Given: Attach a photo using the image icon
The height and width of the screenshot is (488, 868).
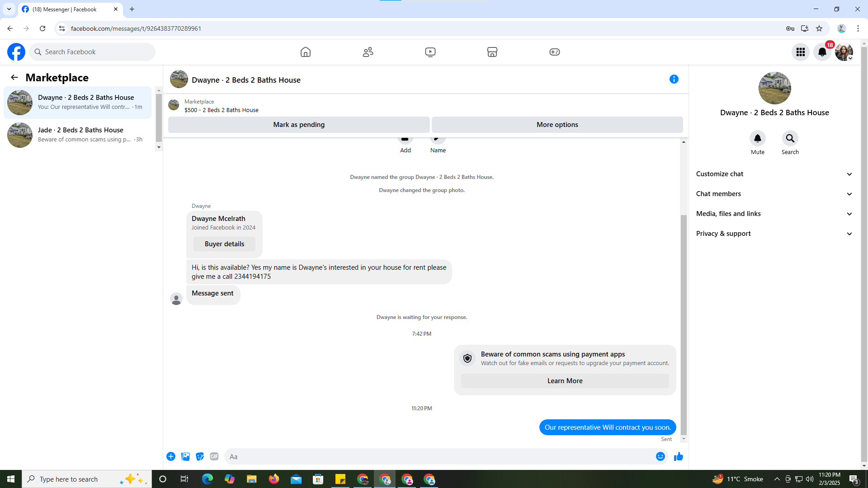Looking at the screenshot, I should point(185,456).
